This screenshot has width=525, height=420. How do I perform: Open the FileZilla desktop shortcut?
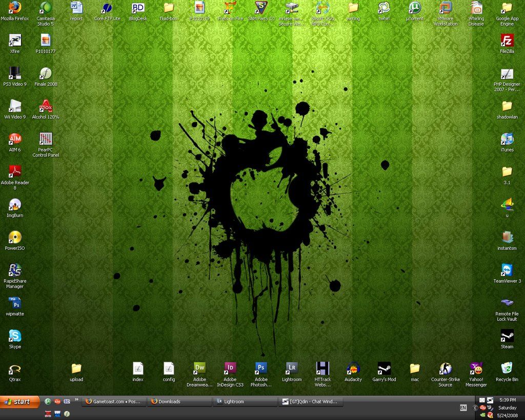point(507,44)
